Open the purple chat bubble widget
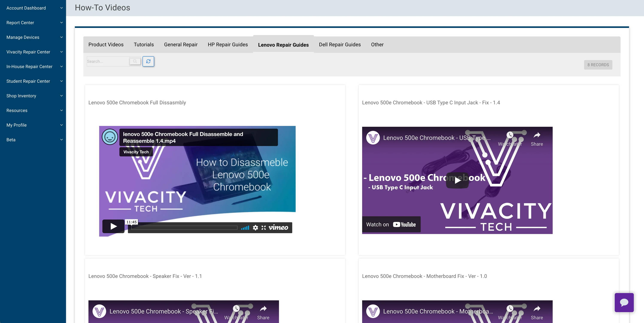This screenshot has height=323, width=644. (x=624, y=302)
